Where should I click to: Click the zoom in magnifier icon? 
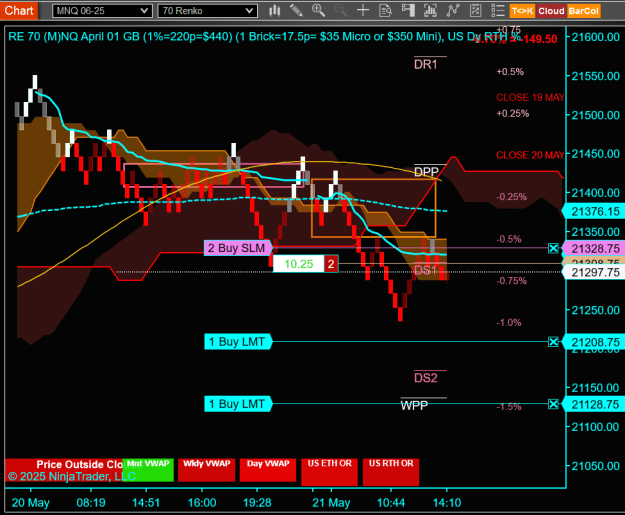tap(318, 10)
